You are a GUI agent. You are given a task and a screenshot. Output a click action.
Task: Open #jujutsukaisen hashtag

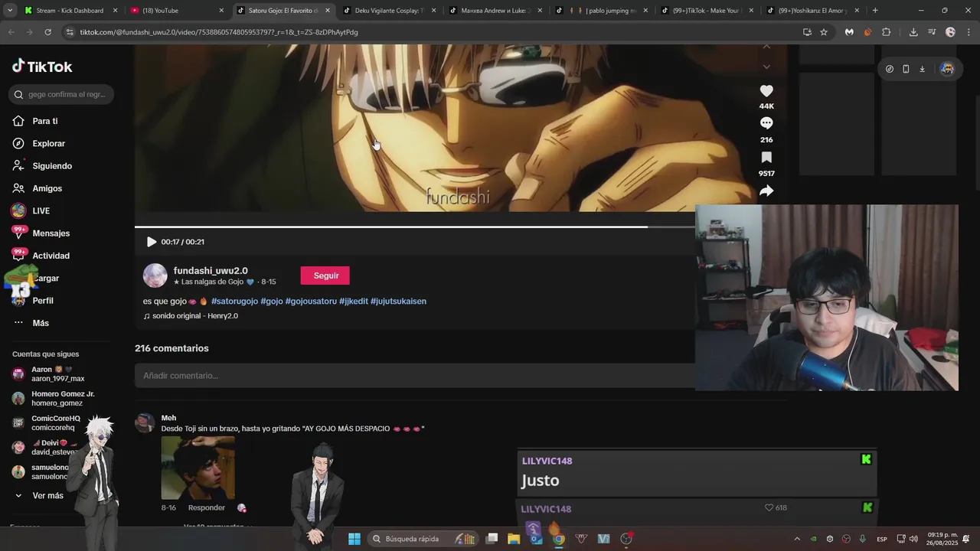[x=398, y=302]
